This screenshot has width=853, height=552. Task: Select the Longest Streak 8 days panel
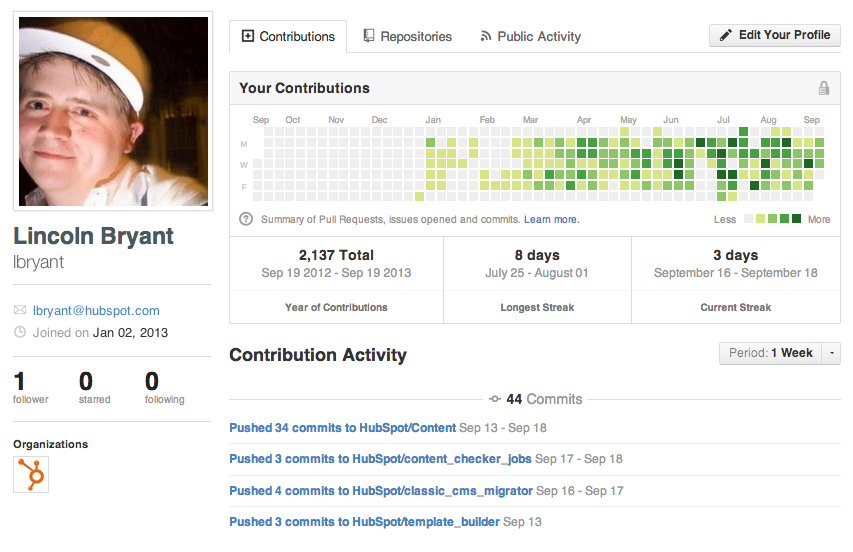point(537,280)
